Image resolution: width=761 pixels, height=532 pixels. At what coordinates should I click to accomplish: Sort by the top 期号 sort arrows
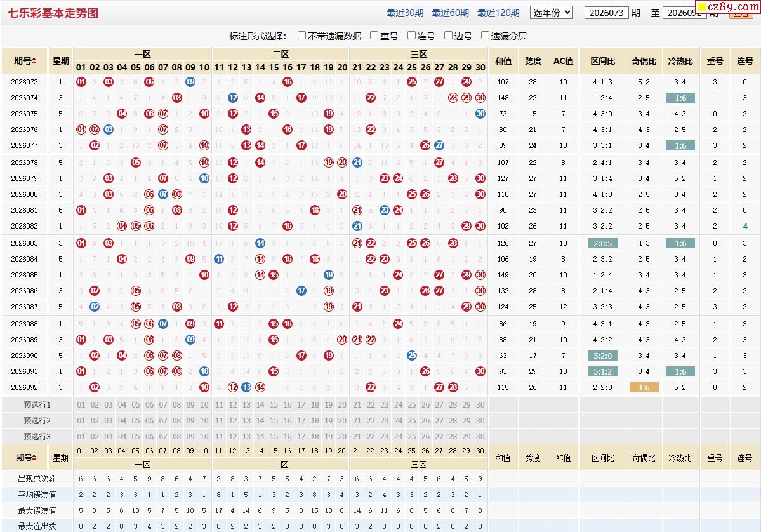click(34, 61)
